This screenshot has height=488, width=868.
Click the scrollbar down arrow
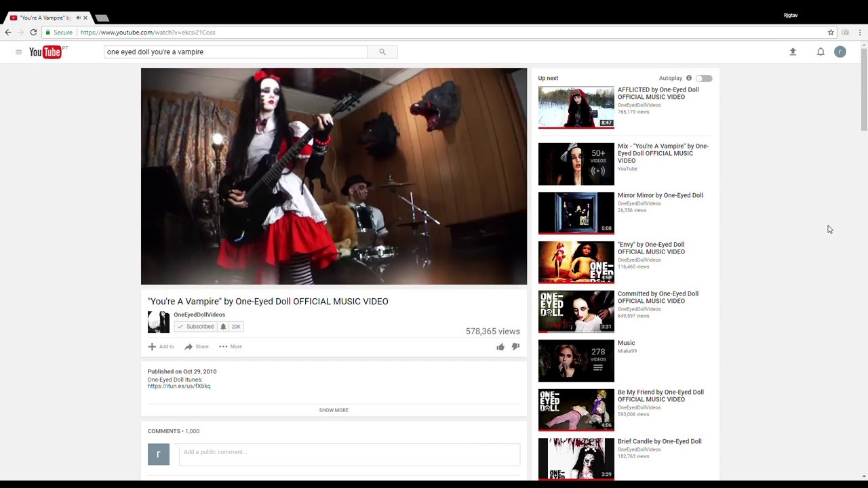click(x=863, y=476)
